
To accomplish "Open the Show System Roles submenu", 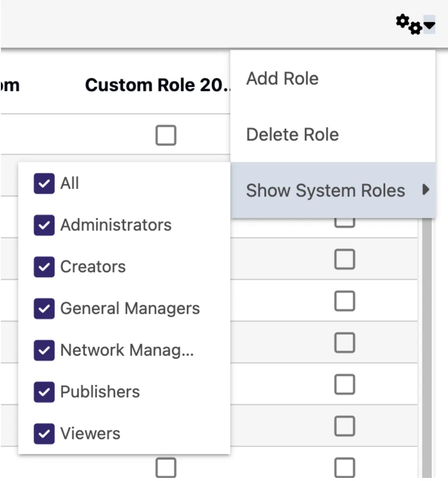I will [333, 190].
